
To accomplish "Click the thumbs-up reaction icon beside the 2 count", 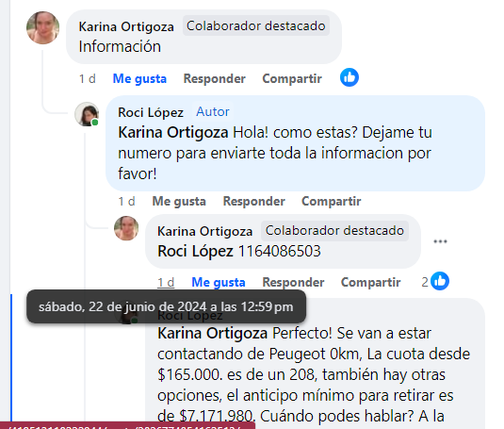I will (440, 281).
